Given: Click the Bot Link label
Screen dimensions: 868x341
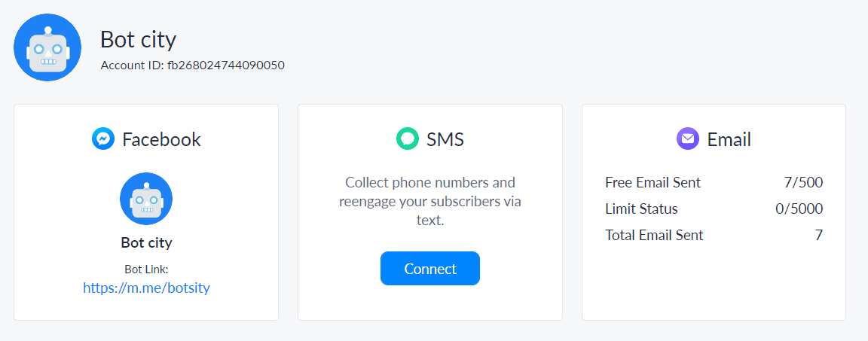Looking at the screenshot, I should 146,269.
